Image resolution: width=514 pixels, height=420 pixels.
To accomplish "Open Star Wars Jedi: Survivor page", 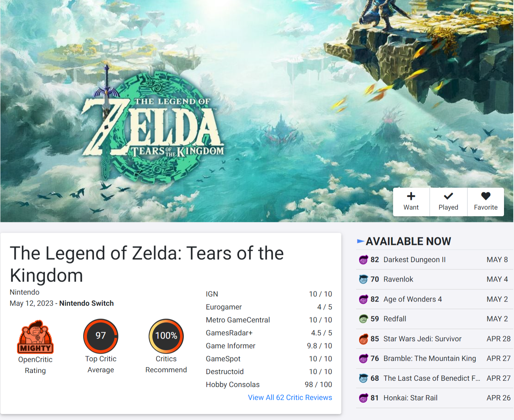I will coord(422,339).
